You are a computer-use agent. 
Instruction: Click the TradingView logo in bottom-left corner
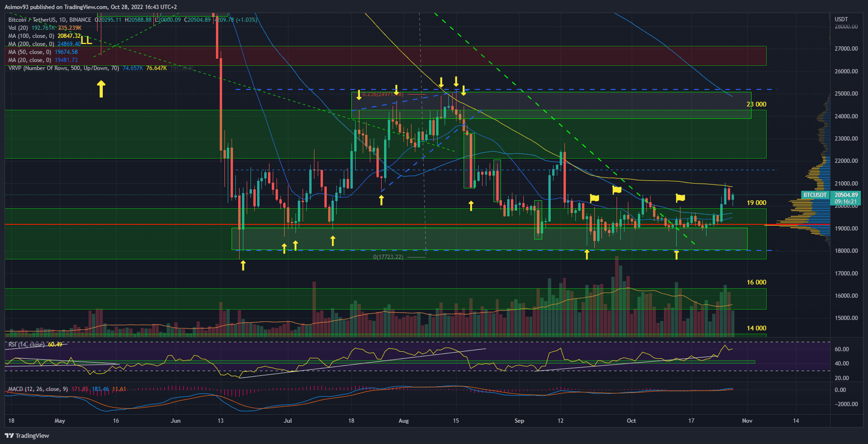[x=27, y=435]
